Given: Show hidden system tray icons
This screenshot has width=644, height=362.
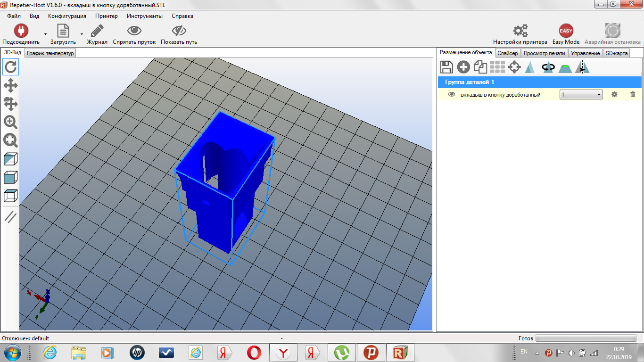Looking at the screenshot, I should click(537, 353).
